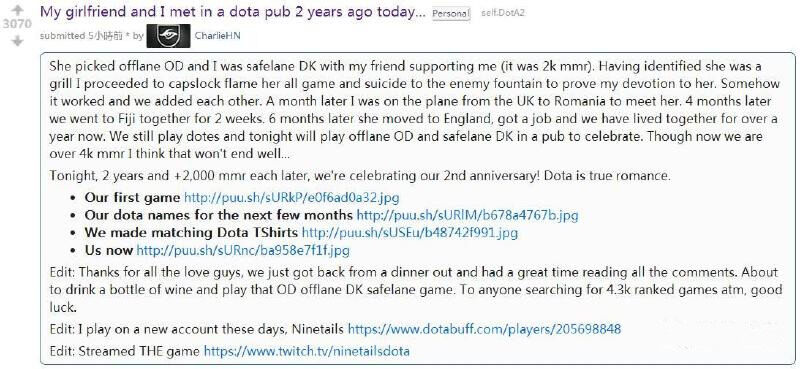Image resolution: width=800 pixels, height=369 pixels.
Task: Open the 'Us now' photo link
Action: pyautogui.click(x=243, y=251)
